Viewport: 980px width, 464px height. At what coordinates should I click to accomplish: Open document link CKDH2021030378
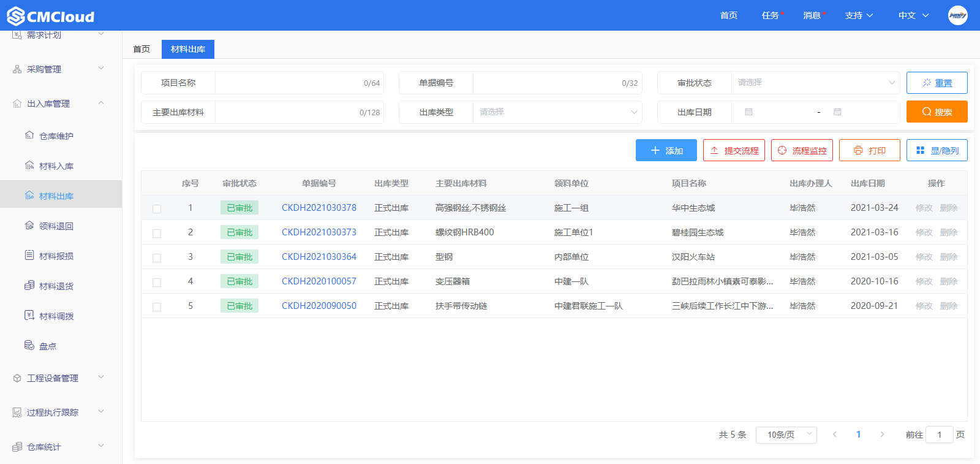pyautogui.click(x=319, y=208)
